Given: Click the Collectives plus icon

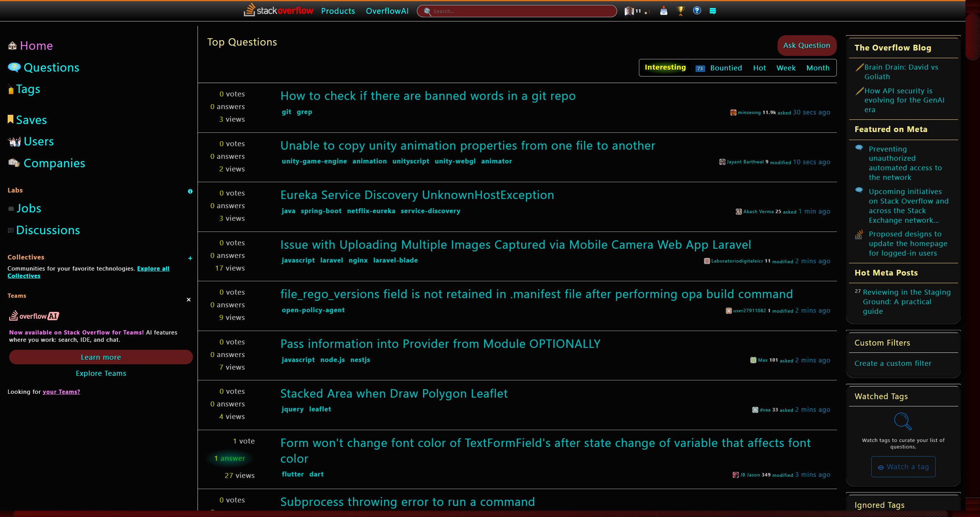Looking at the screenshot, I should tap(190, 258).
